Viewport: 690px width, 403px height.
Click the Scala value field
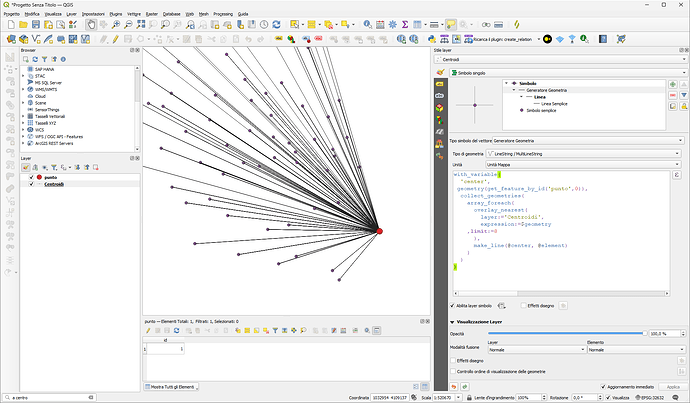click(444, 397)
